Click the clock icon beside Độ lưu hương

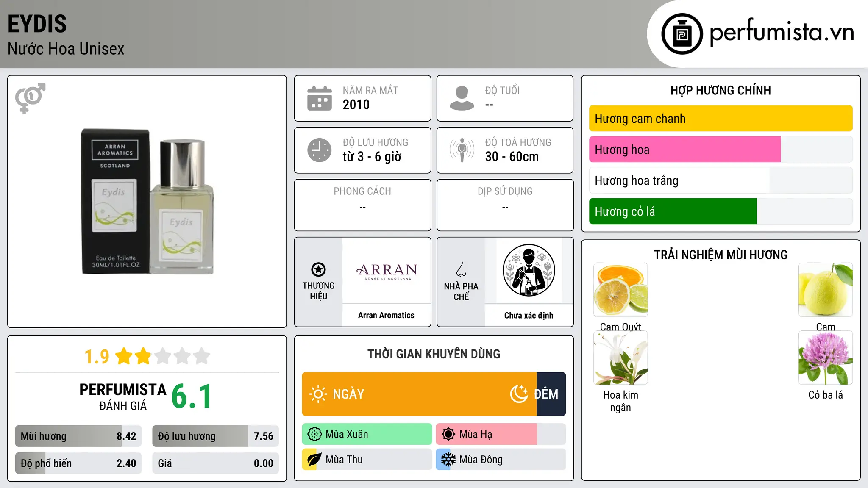pos(320,150)
